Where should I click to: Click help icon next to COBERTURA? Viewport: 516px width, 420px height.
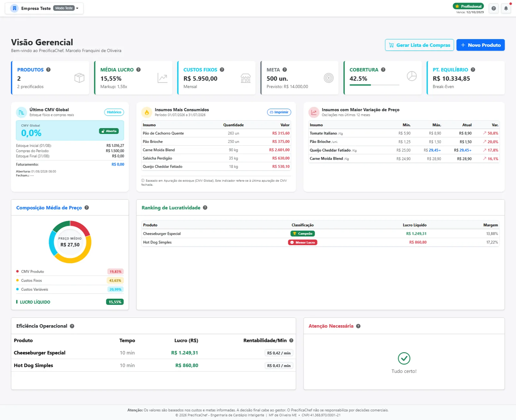[x=383, y=70]
